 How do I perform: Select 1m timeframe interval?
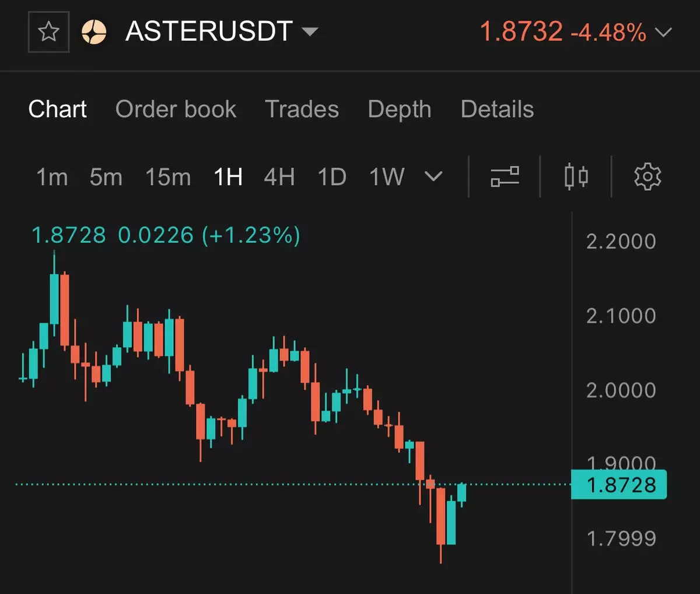pos(52,177)
